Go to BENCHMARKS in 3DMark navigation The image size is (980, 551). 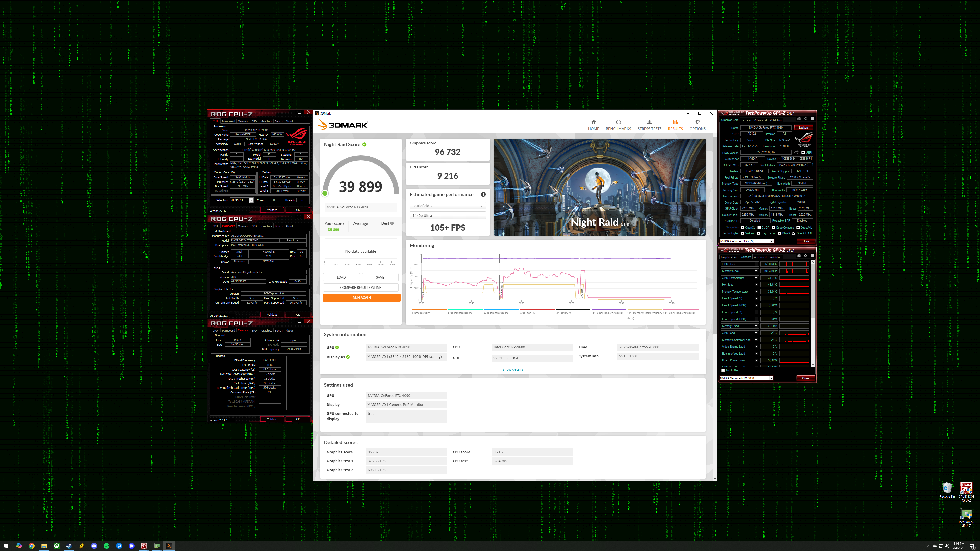pyautogui.click(x=618, y=125)
